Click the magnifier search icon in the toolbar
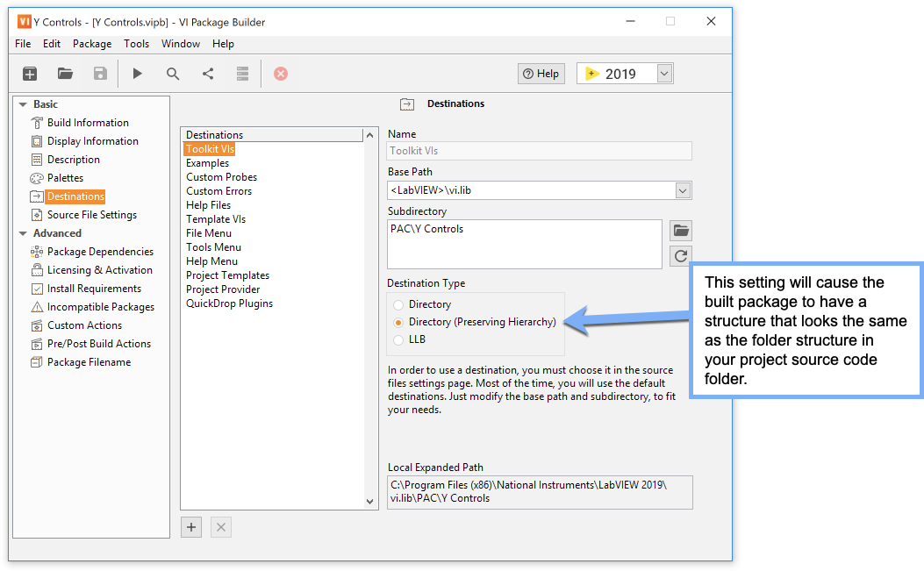924x571 pixels. pyautogui.click(x=173, y=74)
